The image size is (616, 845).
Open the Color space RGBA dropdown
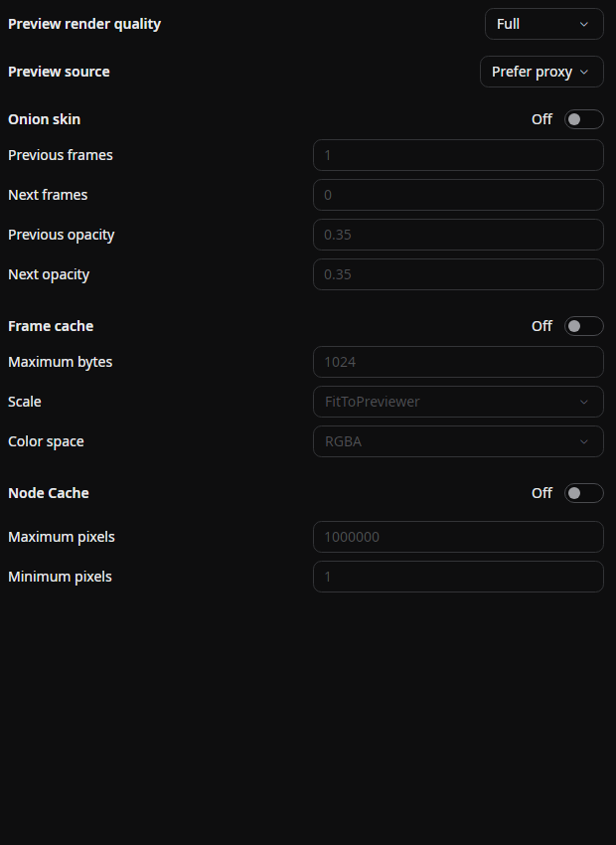458,441
